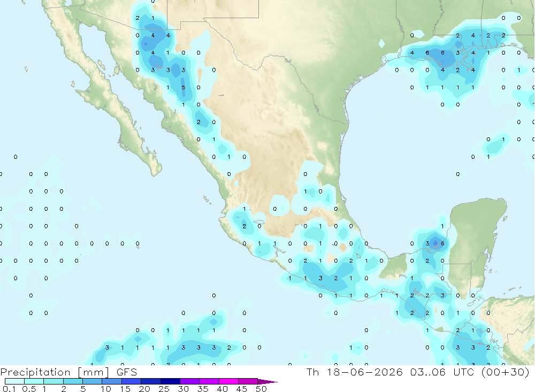Click the legend label '50'
535x392 pixels.
click(261, 389)
